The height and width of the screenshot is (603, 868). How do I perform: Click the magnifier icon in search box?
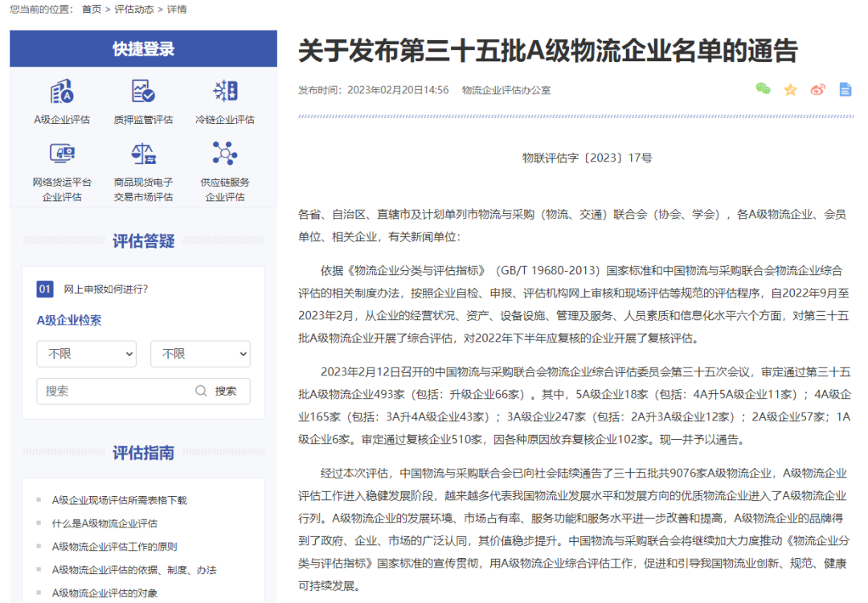pos(201,391)
